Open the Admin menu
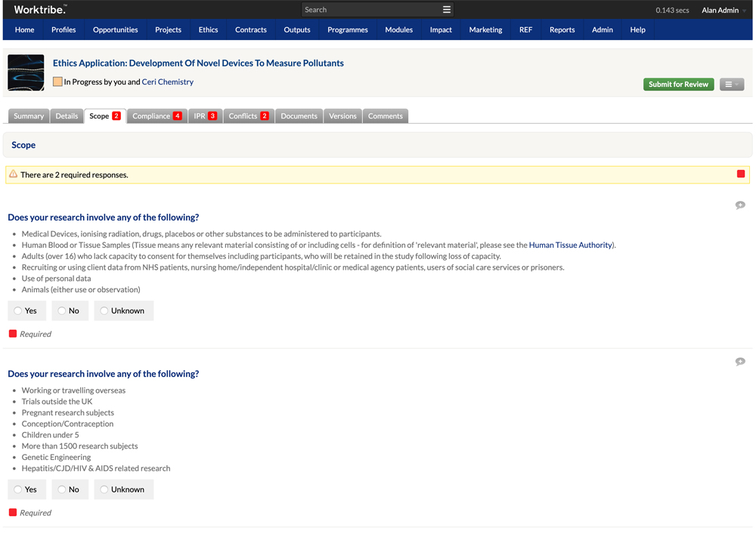This screenshot has height=534, width=756. (x=603, y=30)
